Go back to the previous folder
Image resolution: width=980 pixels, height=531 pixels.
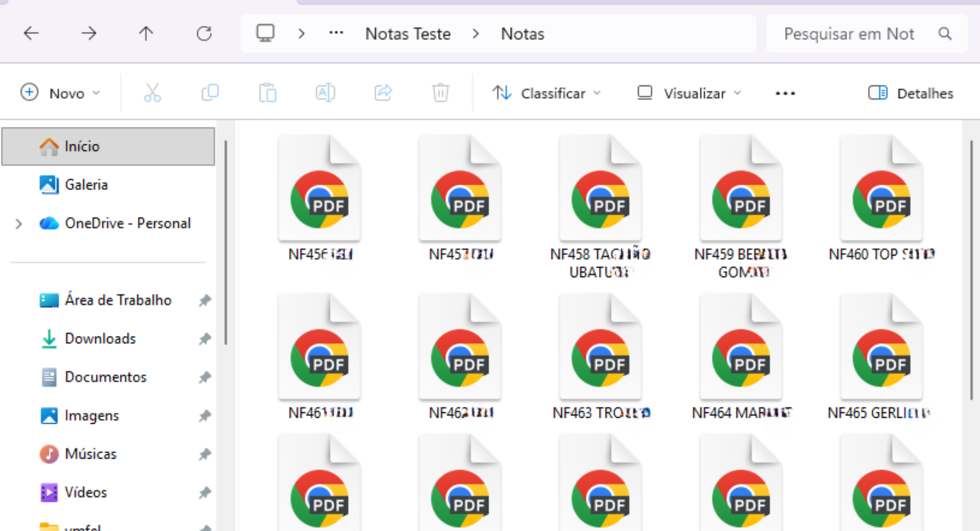(31, 33)
